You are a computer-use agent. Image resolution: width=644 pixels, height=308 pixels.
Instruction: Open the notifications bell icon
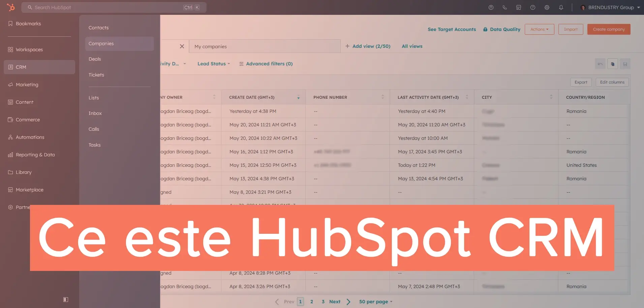pyautogui.click(x=561, y=7)
